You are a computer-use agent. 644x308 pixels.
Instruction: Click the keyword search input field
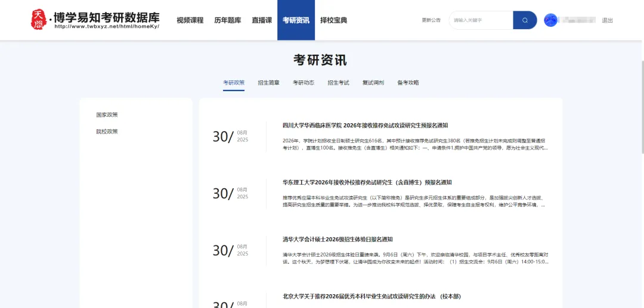[x=481, y=20]
